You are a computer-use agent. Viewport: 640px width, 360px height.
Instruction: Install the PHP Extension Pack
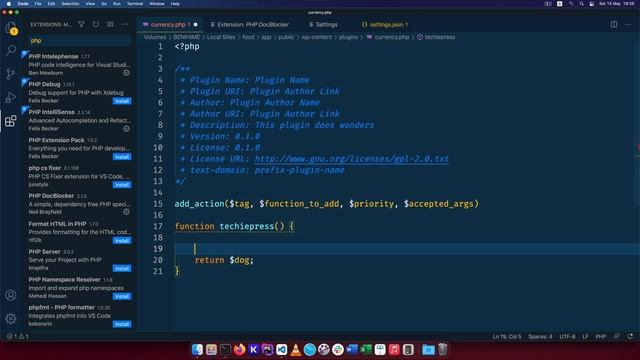click(122, 157)
